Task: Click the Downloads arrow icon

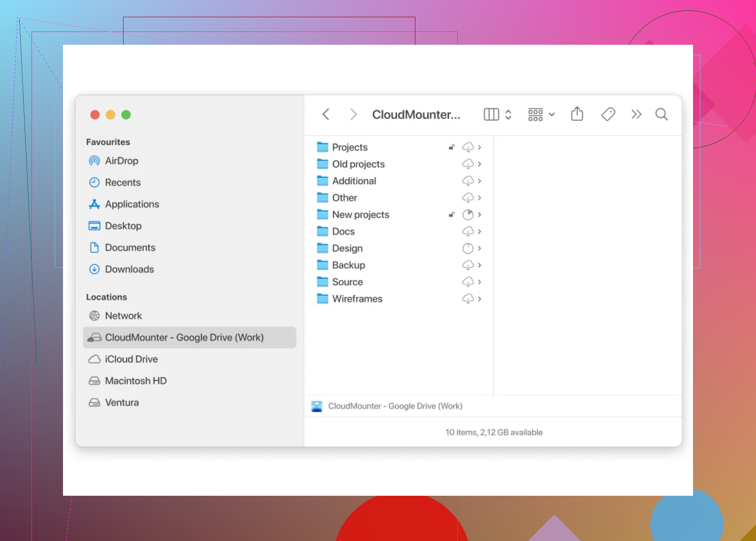Action: [x=94, y=269]
